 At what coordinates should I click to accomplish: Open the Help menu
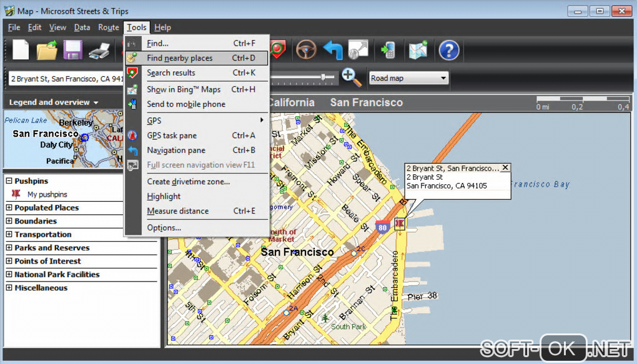tap(162, 27)
